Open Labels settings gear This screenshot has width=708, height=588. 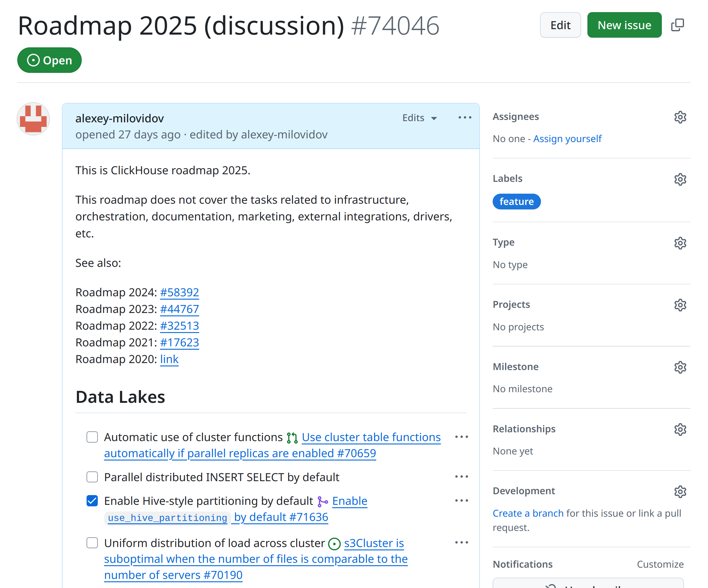coord(680,179)
